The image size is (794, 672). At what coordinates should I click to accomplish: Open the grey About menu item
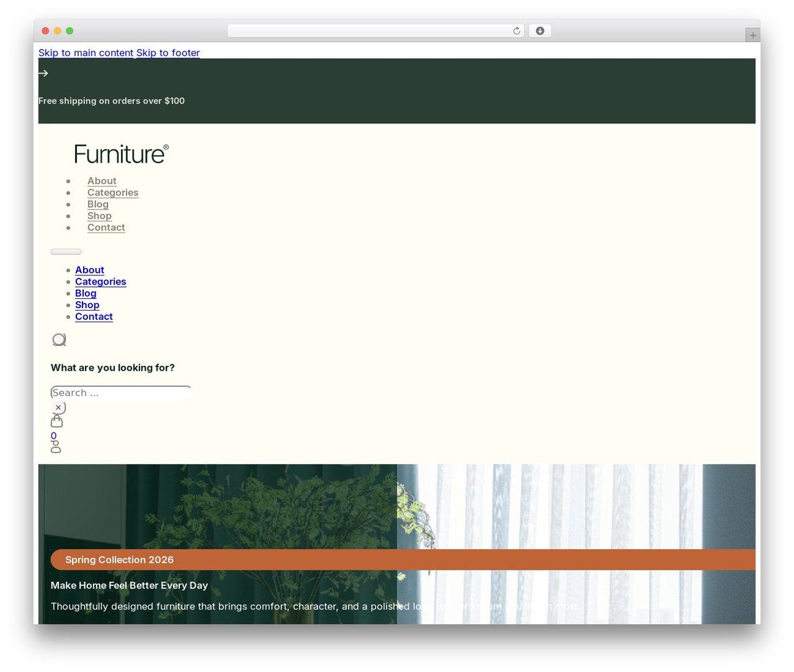(x=102, y=181)
